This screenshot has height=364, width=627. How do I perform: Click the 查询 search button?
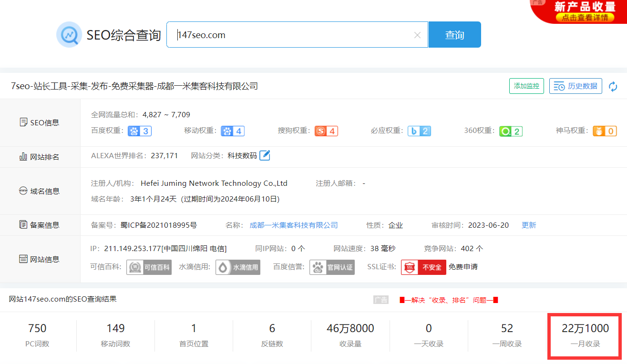click(x=454, y=34)
